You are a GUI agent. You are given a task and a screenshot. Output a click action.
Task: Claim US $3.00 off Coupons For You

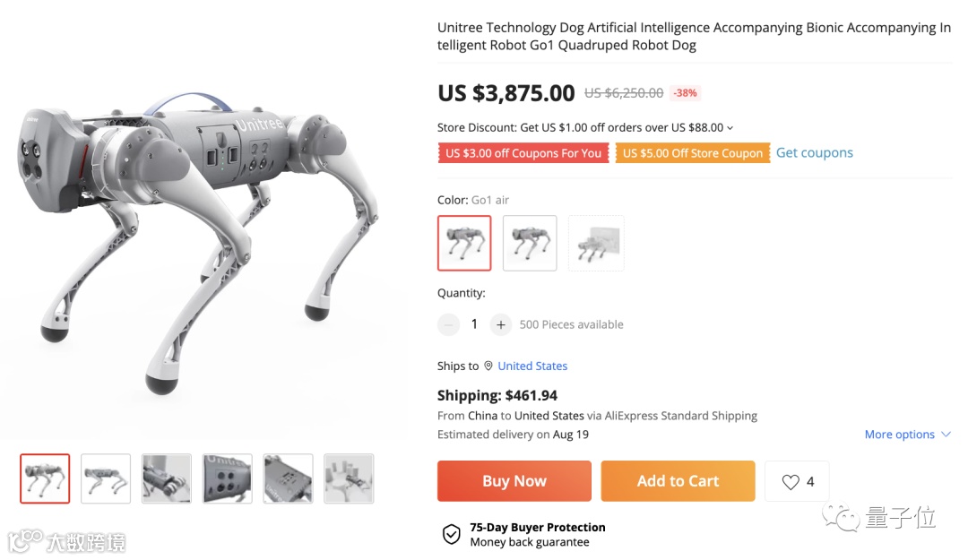pos(523,153)
